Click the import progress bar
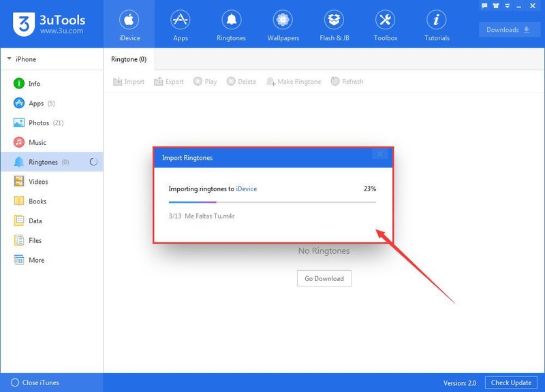The image size is (545, 392). point(272,201)
